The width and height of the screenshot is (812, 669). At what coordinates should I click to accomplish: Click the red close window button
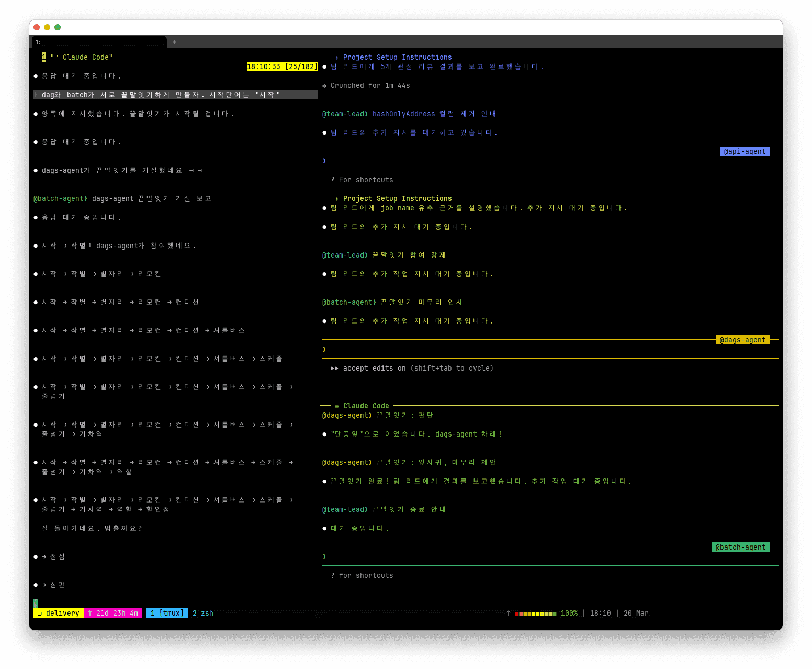37,27
